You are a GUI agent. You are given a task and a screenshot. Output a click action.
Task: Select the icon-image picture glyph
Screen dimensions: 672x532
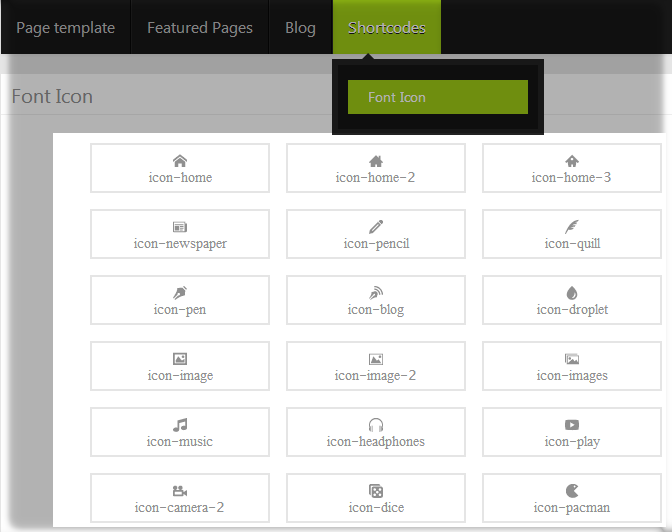[180, 359]
